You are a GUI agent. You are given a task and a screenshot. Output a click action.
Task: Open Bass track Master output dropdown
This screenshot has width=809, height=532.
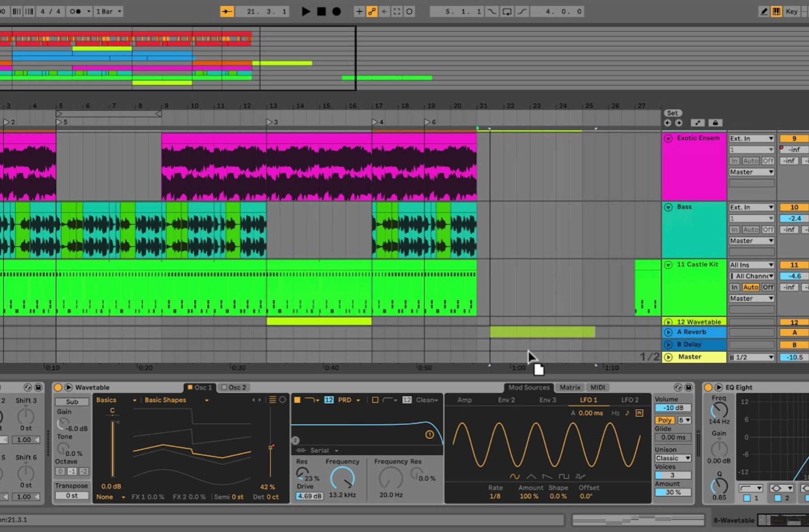(751, 241)
